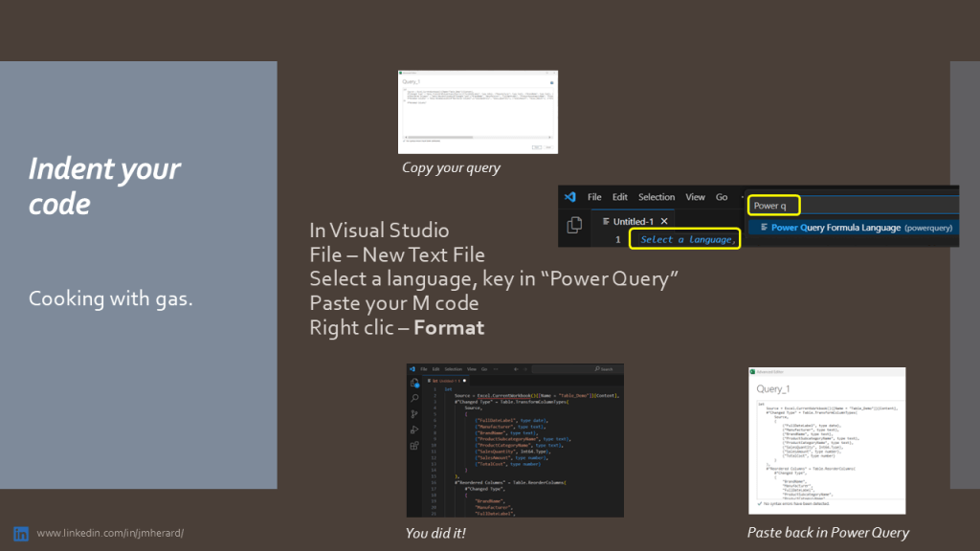This screenshot has height=551, width=980.
Task: Select the Untitled-1 editor tab
Action: (x=630, y=221)
